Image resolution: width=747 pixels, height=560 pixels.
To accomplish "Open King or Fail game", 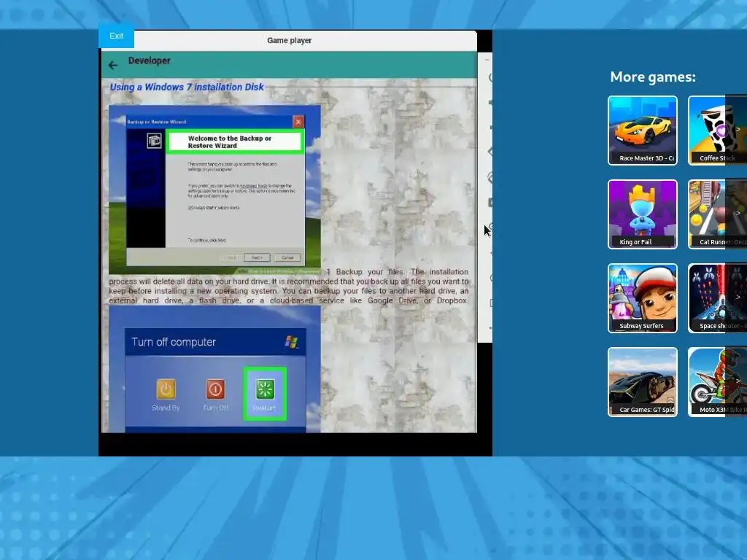I will [642, 214].
